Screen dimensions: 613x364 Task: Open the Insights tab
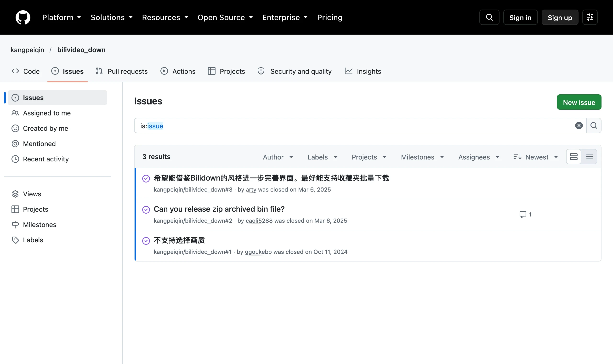[x=363, y=71]
